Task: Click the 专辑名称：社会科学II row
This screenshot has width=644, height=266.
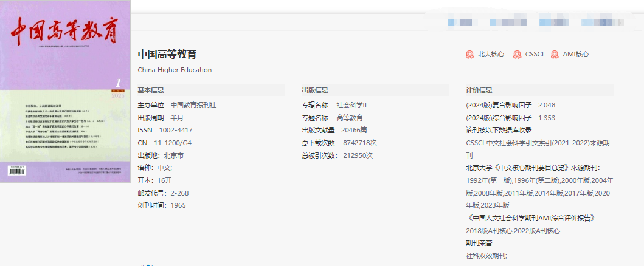Action: click(334, 105)
